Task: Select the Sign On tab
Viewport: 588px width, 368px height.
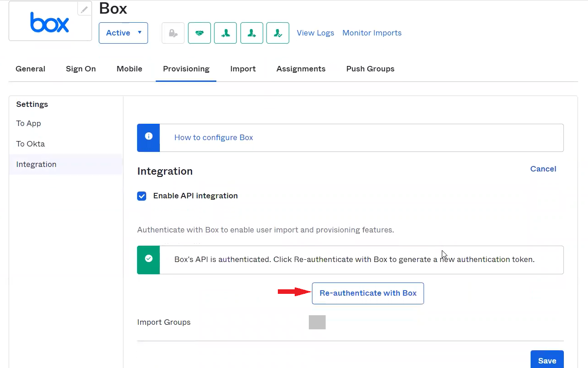Action: tap(81, 69)
